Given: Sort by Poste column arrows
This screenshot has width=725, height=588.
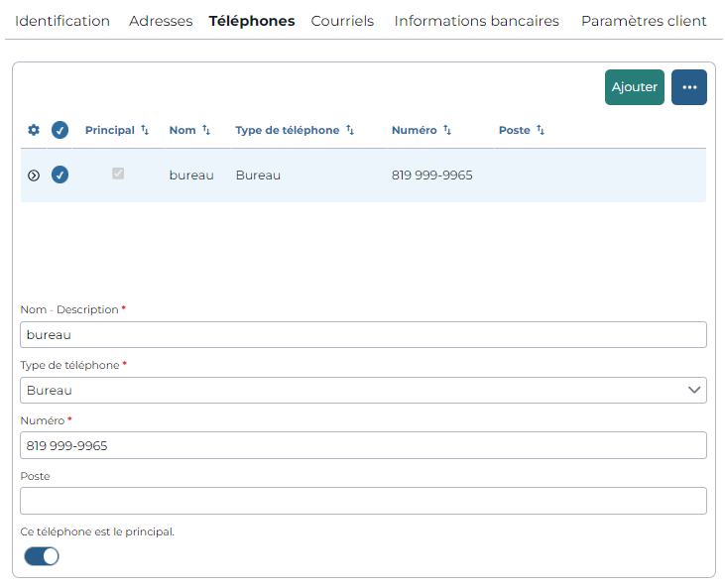Looking at the screenshot, I should (x=541, y=130).
